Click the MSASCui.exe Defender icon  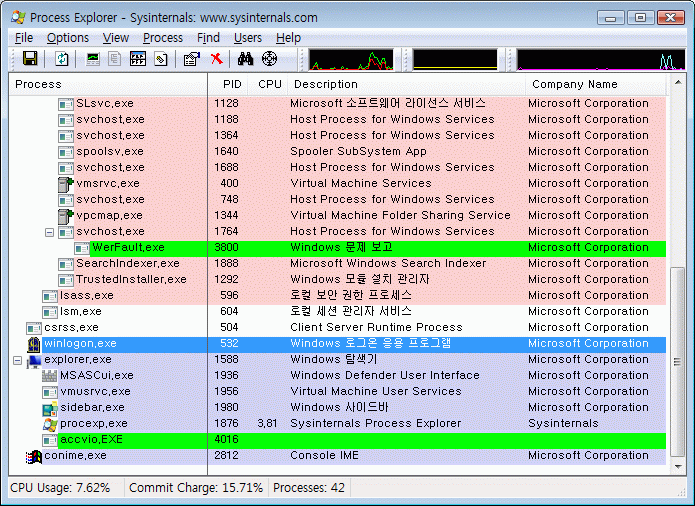coord(50,376)
